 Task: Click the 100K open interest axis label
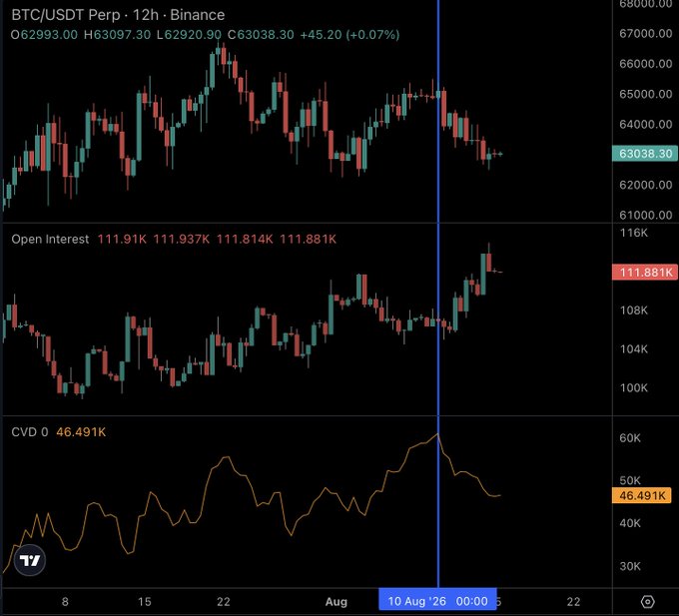coord(633,387)
